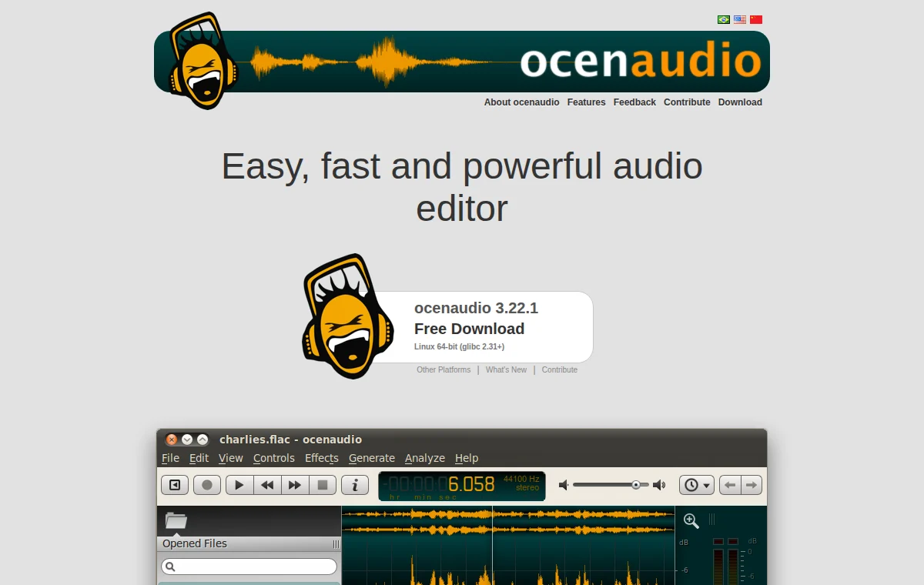Image resolution: width=924 pixels, height=585 pixels.
Task: Open Help menu in app screenshot
Action: pos(466,458)
